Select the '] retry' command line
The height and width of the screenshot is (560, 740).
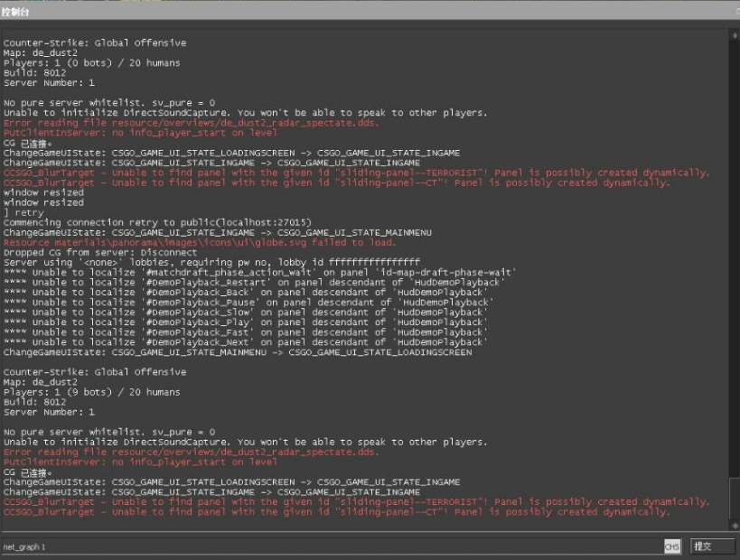pos(23,213)
